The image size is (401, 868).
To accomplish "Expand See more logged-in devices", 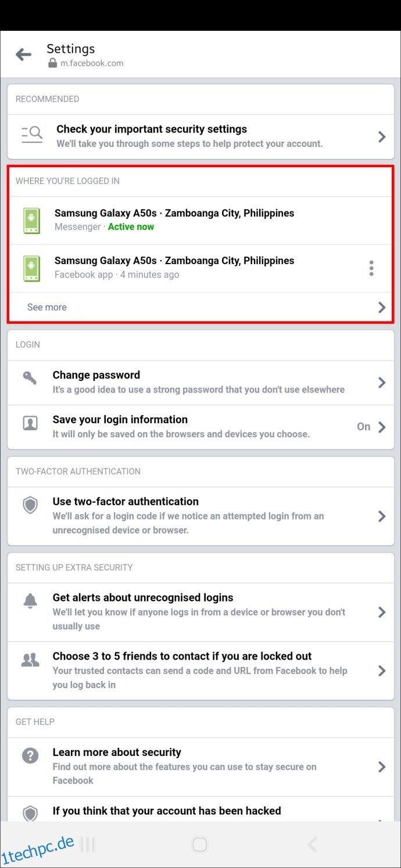I will (x=201, y=307).
